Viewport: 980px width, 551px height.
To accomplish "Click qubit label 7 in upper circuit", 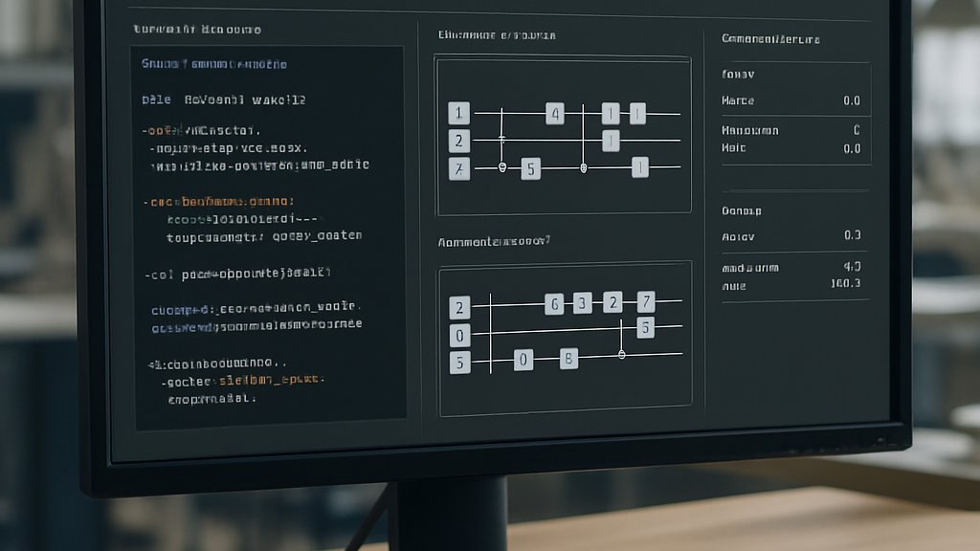I will tap(458, 168).
